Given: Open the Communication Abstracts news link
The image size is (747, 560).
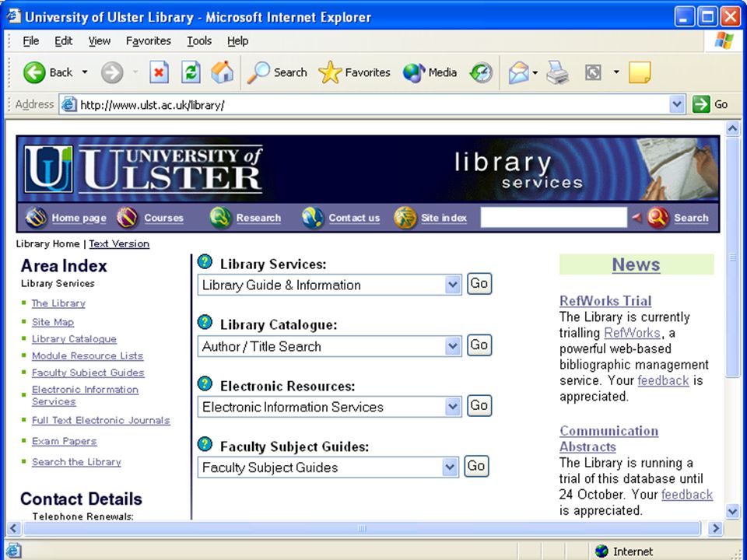Looking at the screenshot, I should (x=608, y=439).
